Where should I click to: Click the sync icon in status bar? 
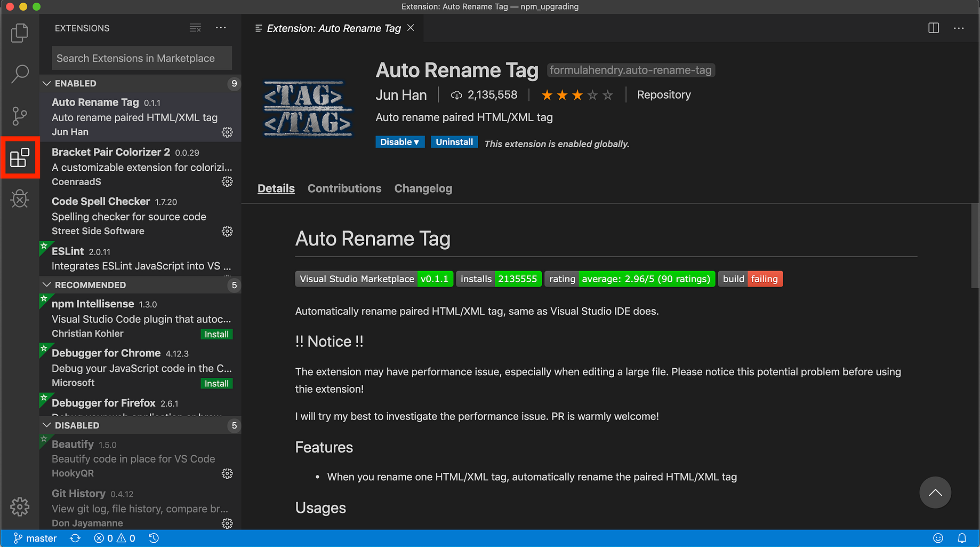tap(75, 538)
